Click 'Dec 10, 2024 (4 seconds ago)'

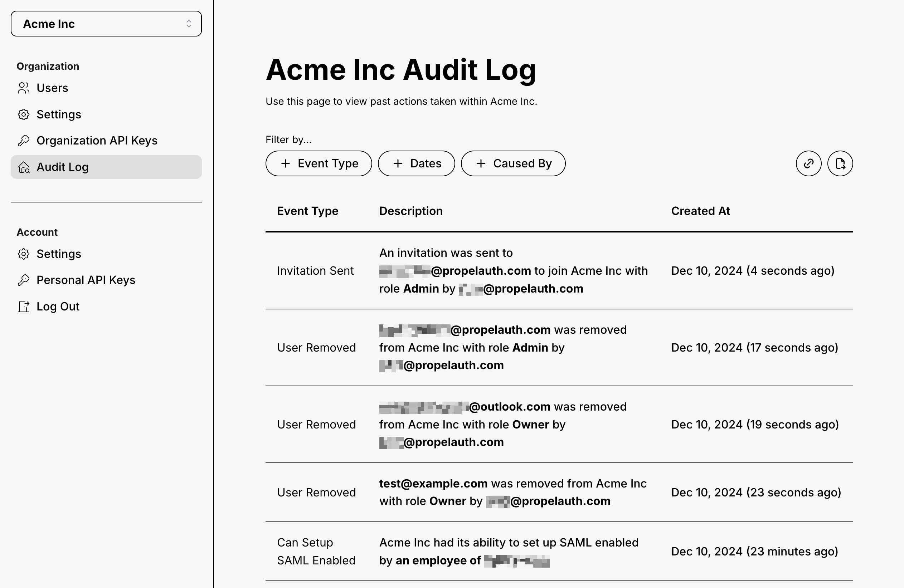point(753,271)
